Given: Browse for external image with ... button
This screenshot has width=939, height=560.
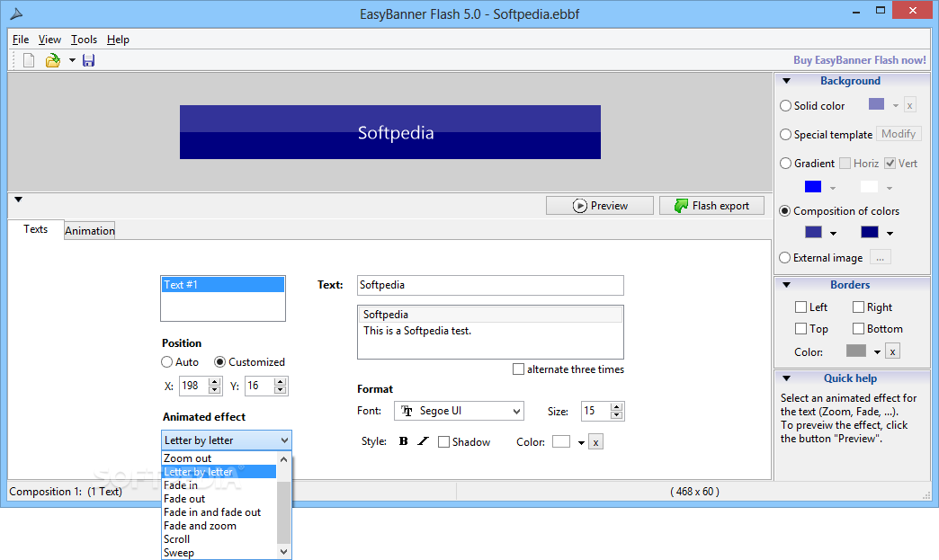Looking at the screenshot, I should point(880,258).
